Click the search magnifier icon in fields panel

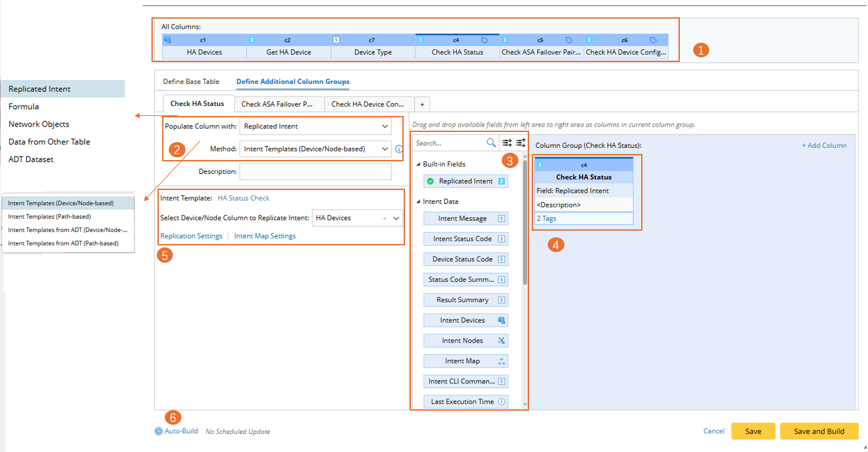coord(491,143)
